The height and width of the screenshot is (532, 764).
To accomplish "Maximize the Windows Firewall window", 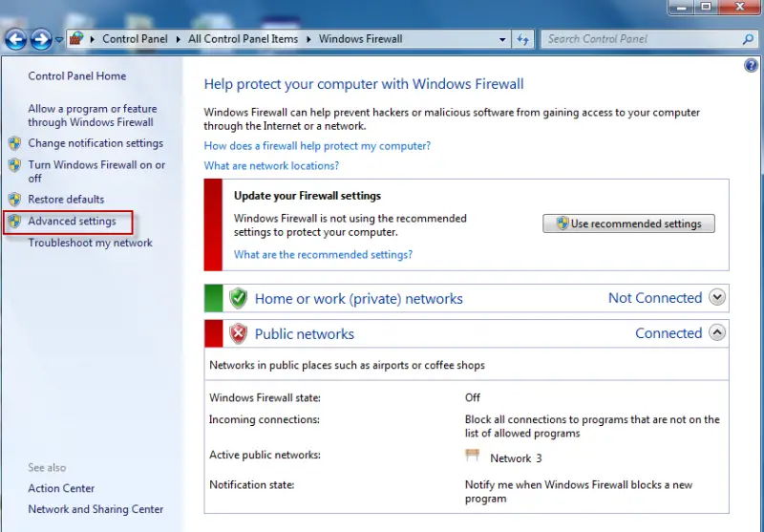I will point(706,7).
